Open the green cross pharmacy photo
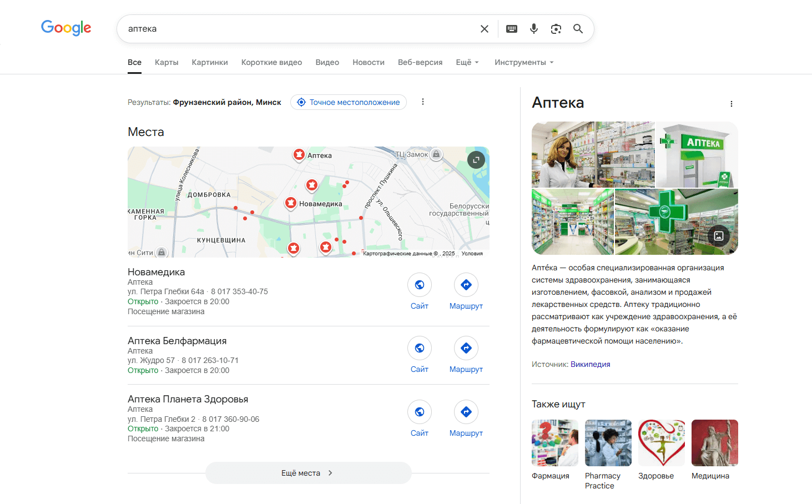Screen dimensions: 812x504 click(677, 221)
